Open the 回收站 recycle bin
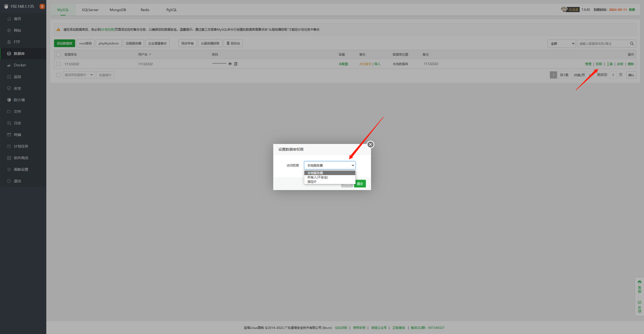 click(x=233, y=43)
